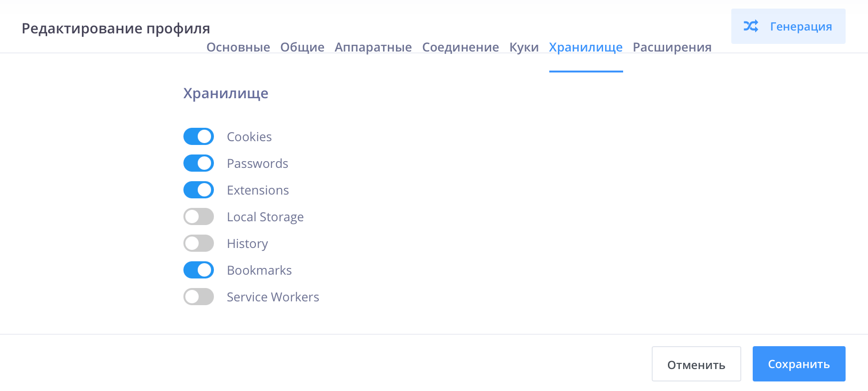Viewport: 868px width, 391px height.
Task: Enable the Local Storage toggle
Action: click(x=199, y=217)
